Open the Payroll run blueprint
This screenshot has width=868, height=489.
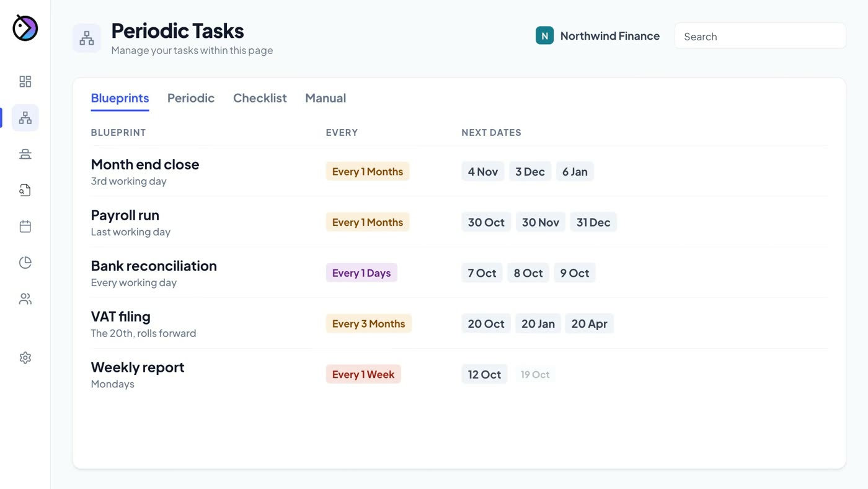[125, 215]
